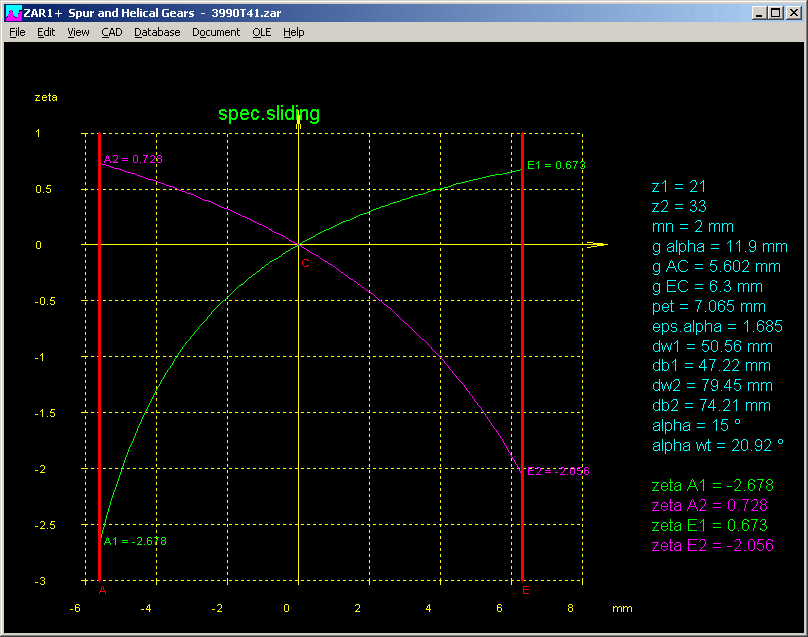
Task: Minimize the ZAR1+ window
Action: click(759, 12)
